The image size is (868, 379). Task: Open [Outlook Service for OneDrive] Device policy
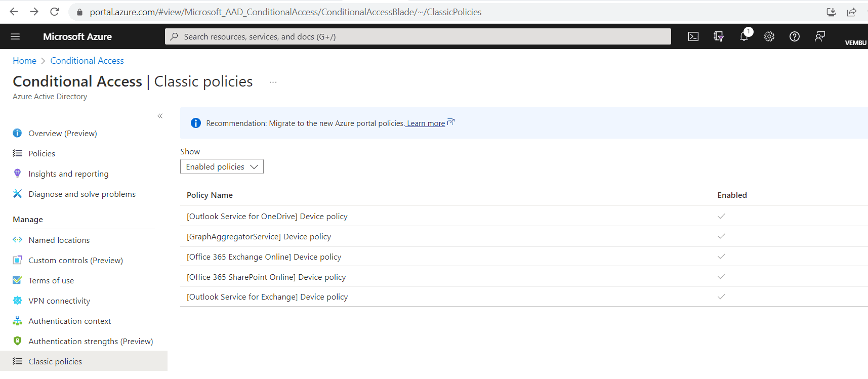click(267, 216)
